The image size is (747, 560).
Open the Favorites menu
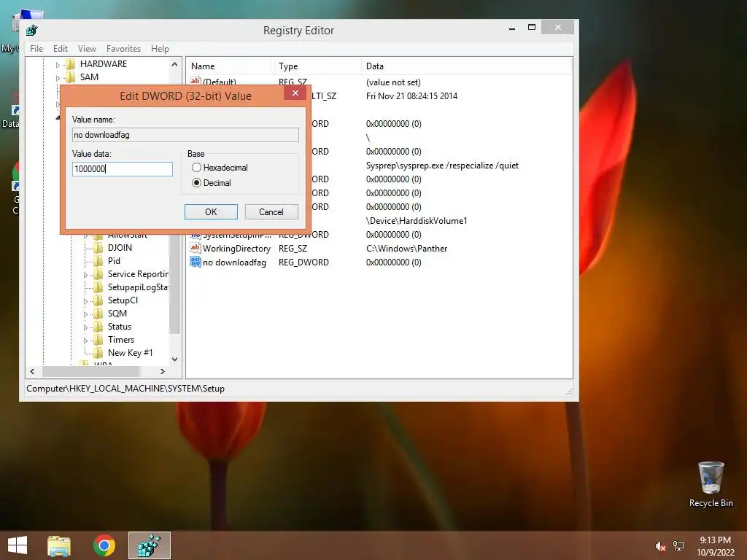point(123,49)
